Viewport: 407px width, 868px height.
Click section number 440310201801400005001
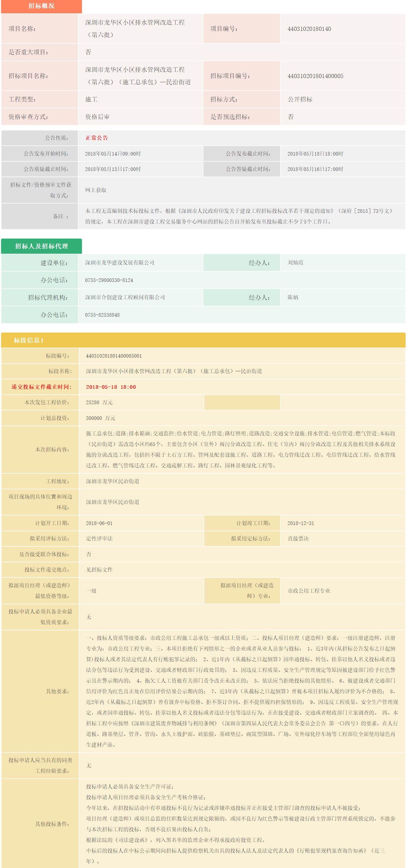pos(114,356)
